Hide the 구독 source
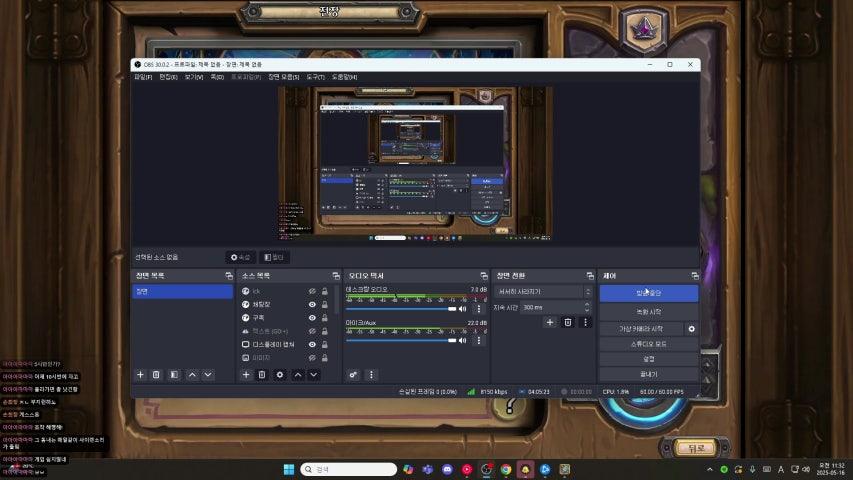853x480 pixels. 312,318
